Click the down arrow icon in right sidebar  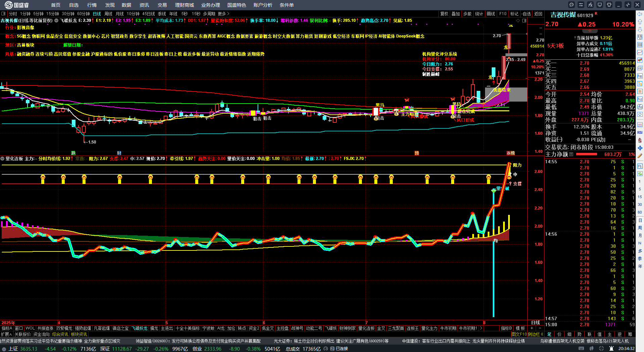pyautogui.click(x=640, y=30)
